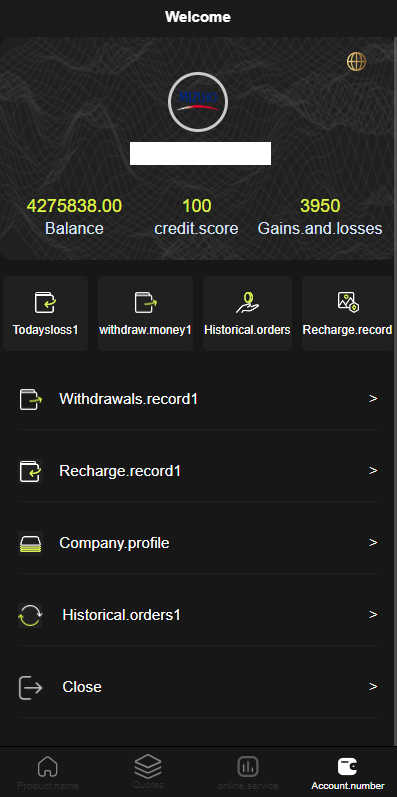This screenshot has height=797, width=397.
Task: Expand the Company.profile chevron
Action: (x=373, y=543)
